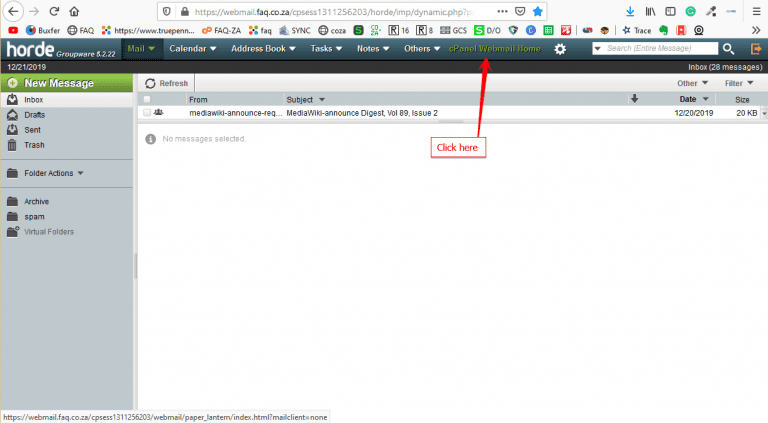
Task: Select the Inbox folder
Action: coord(67,99)
